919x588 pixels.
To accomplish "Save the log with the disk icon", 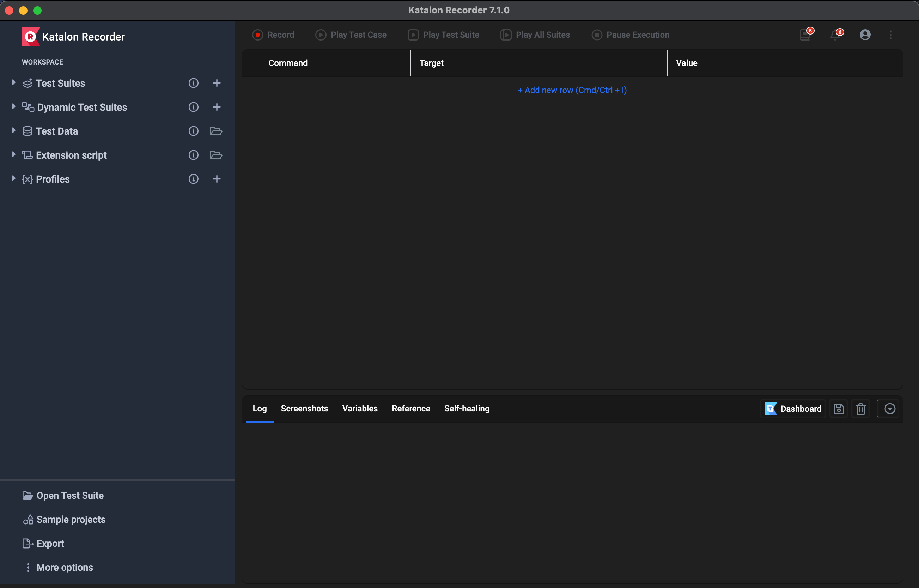I will pos(839,409).
